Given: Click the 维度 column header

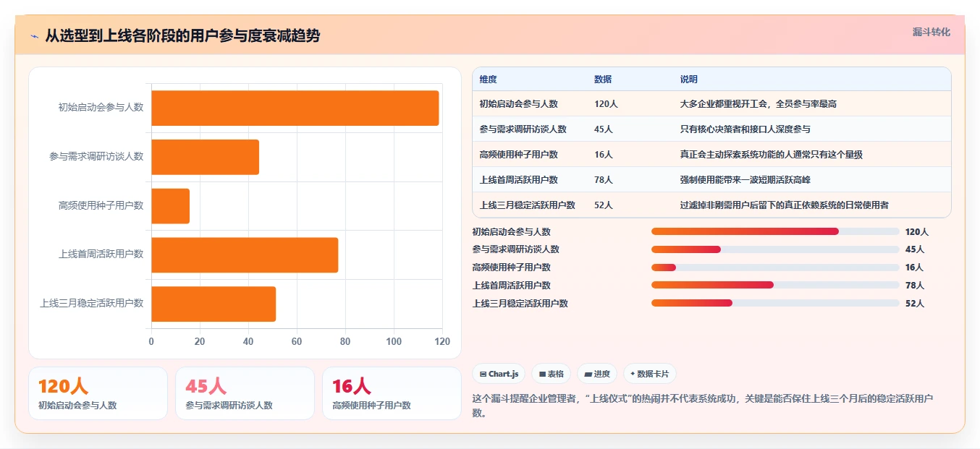Looking at the screenshot, I should [488, 80].
